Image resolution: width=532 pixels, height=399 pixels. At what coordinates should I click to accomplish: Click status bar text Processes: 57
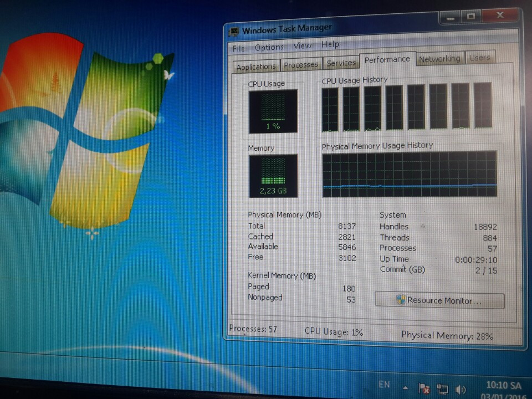[253, 329]
